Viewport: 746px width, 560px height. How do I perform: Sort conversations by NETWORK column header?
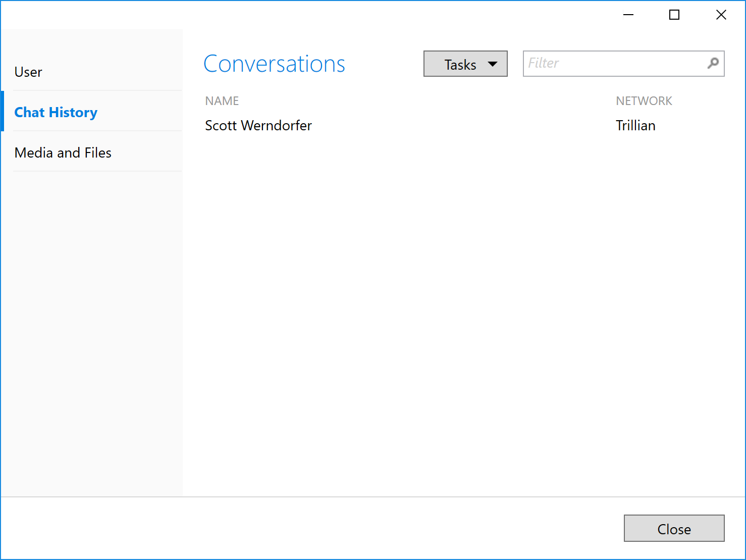coord(644,101)
